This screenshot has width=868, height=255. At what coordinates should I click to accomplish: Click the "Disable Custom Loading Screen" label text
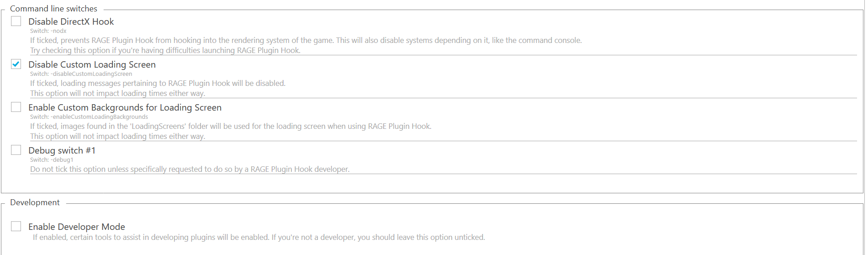pyautogui.click(x=92, y=64)
